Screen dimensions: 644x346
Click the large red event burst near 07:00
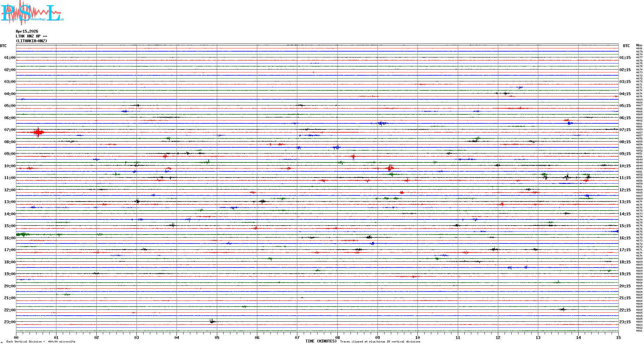(38, 132)
